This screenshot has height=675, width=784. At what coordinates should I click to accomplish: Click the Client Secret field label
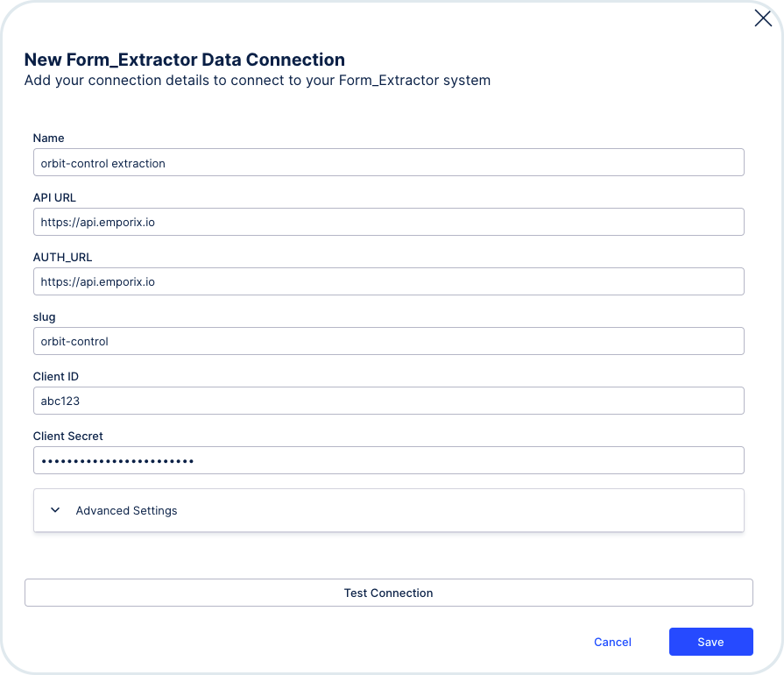68,436
